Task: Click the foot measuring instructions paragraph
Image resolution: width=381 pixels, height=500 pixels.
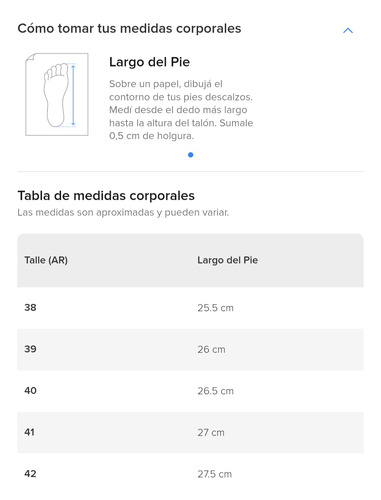Action: pyautogui.click(x=181, y=110)
